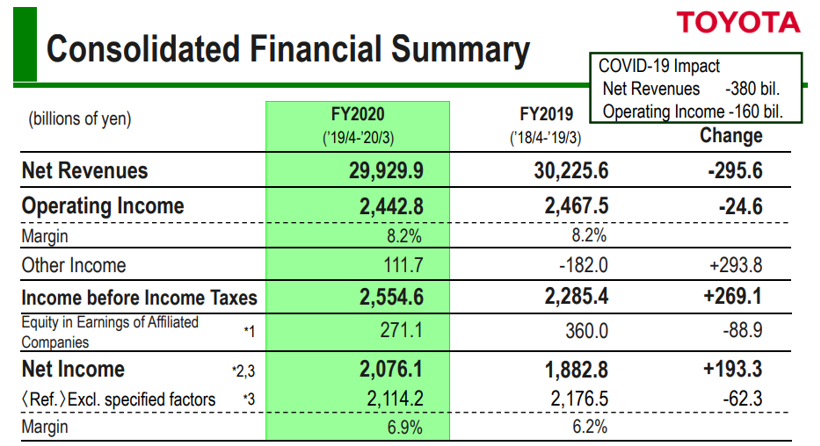
Task: Select the FY2019 column header
Action: click(x=546, y=125)
